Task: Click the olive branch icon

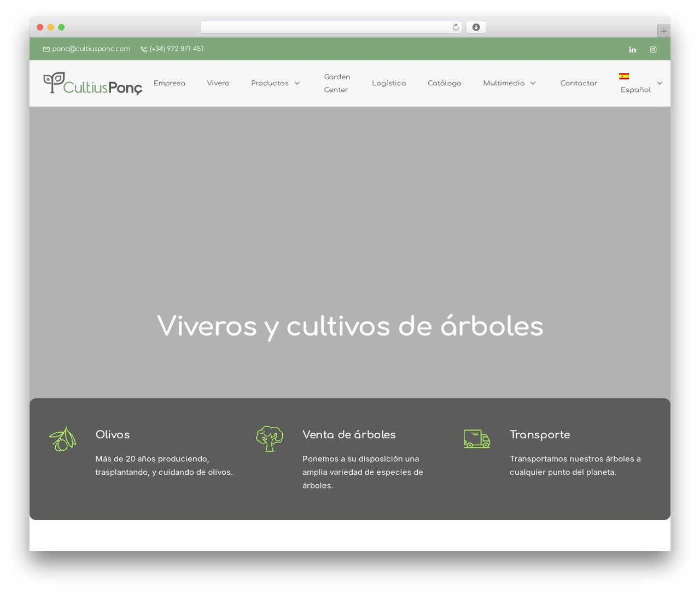Action: [x=63, y=439]
